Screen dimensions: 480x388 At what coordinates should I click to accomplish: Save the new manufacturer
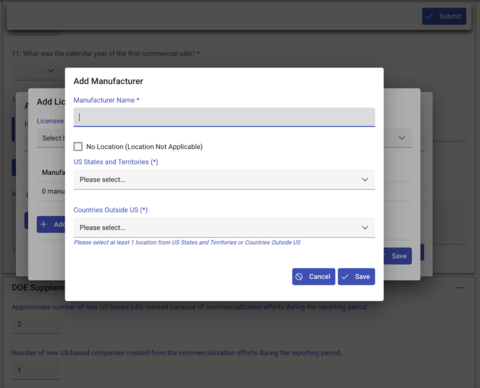356,277
